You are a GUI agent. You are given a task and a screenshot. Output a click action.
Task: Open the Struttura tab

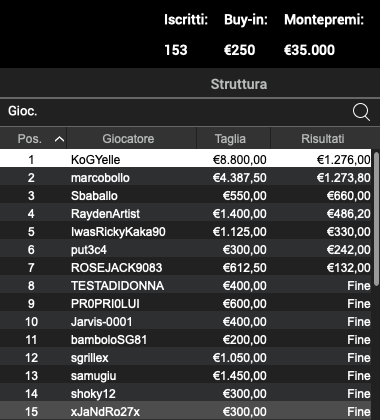pos(239,84)
